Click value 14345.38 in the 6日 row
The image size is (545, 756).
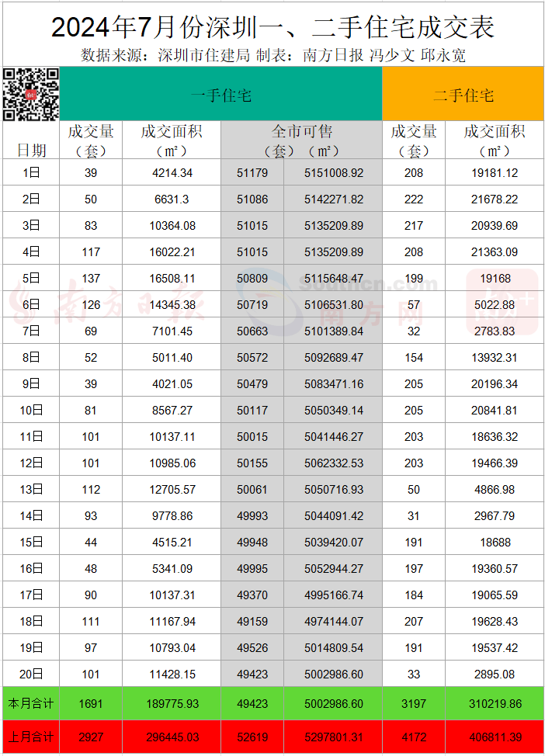pos(172,305)
